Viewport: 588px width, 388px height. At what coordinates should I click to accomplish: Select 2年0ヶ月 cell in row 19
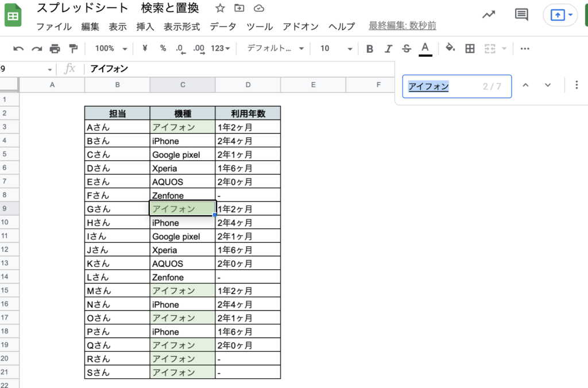coord(248,345)
